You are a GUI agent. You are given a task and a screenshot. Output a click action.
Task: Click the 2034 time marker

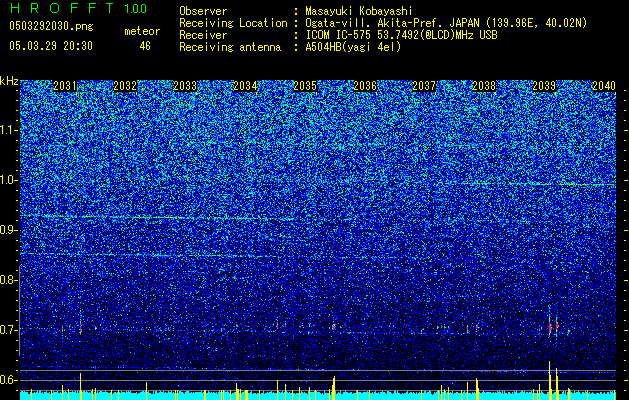[x=245, y=86]
